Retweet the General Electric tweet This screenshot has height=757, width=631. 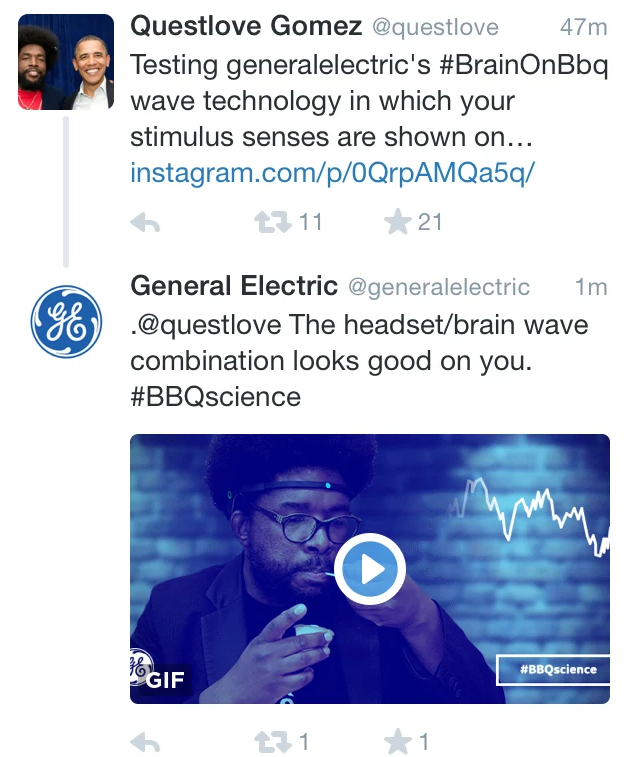(270, 742)
